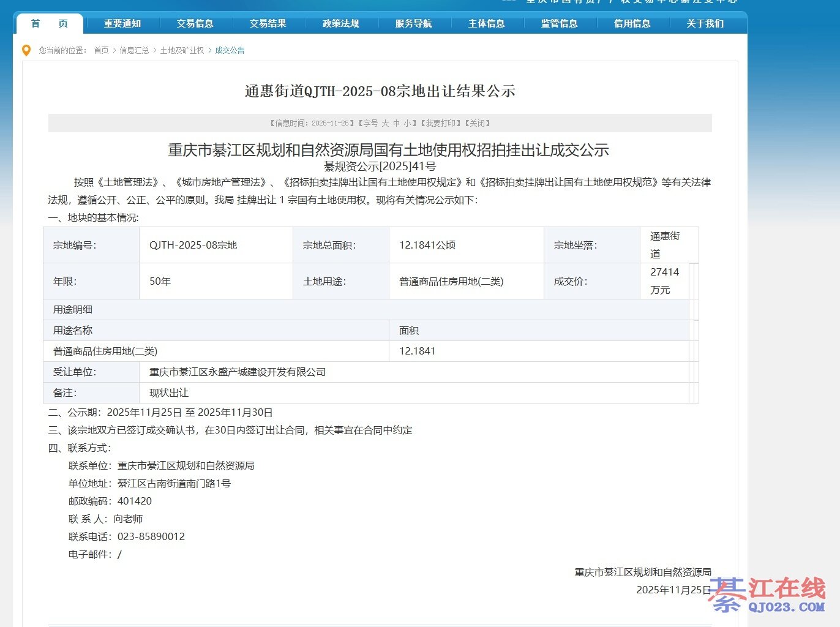The image size is (840, 627).
Task: Click the 我要打印 print link
Action: point(441,124)
